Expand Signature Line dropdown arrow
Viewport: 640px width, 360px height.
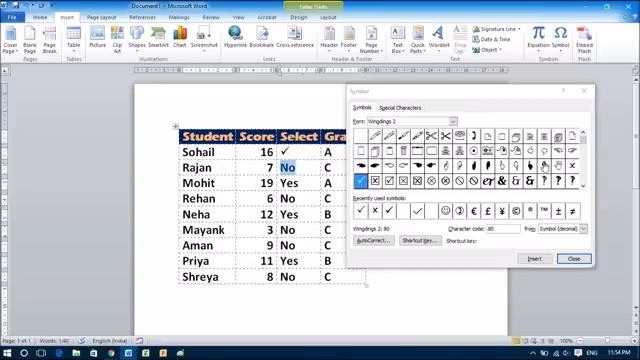tap(519, 29)
